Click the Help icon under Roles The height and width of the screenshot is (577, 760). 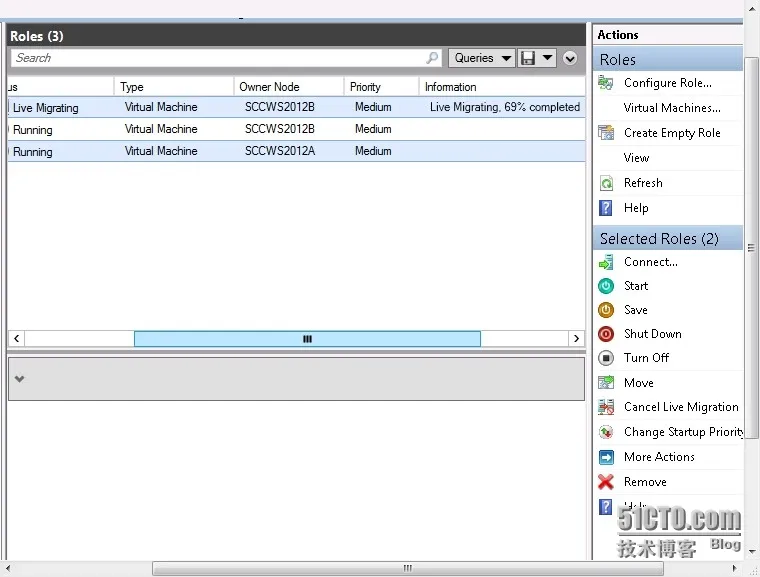(606, 208)
